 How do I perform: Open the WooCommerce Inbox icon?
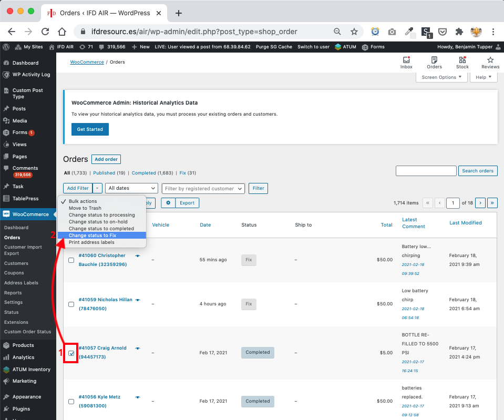406,63
